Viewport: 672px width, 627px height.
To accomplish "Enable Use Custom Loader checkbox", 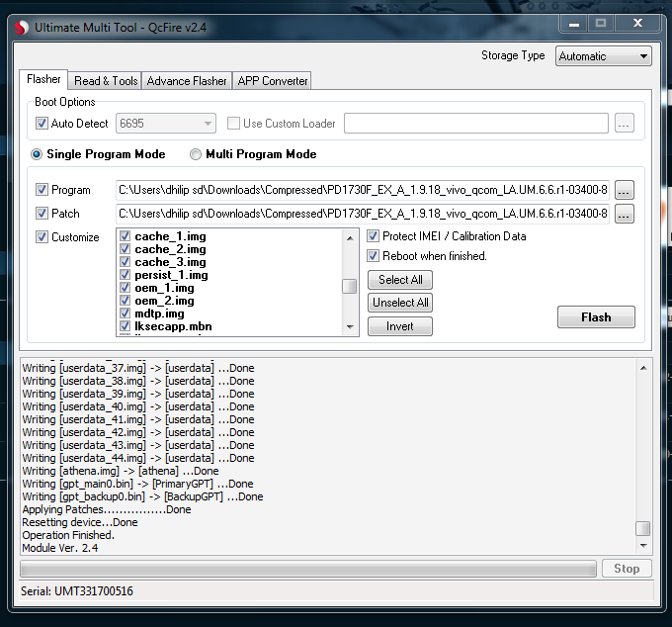I will (233, 124).
